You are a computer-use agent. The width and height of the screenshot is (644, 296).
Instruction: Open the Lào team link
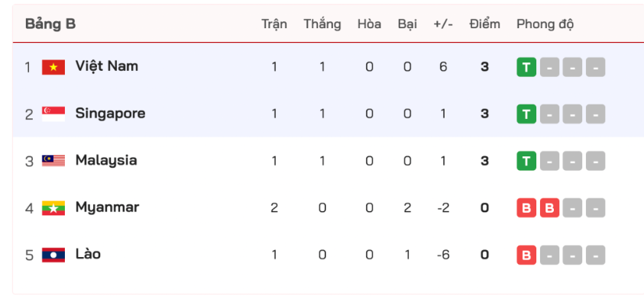(x=89, y=254)
